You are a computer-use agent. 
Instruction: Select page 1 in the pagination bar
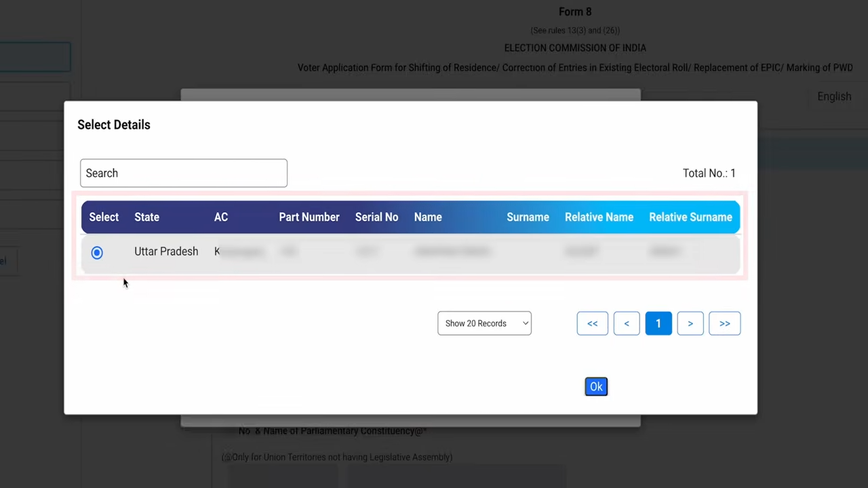[x=658, y=323]
